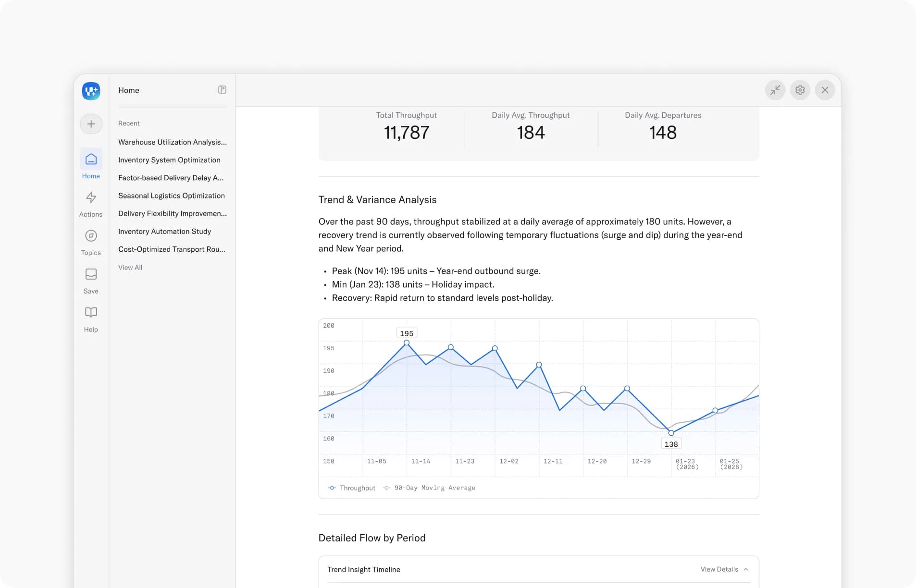Open Warehouse Utilization Analysis recent item
This screenshot has width=916, height=588.
[x=173, y=142]
